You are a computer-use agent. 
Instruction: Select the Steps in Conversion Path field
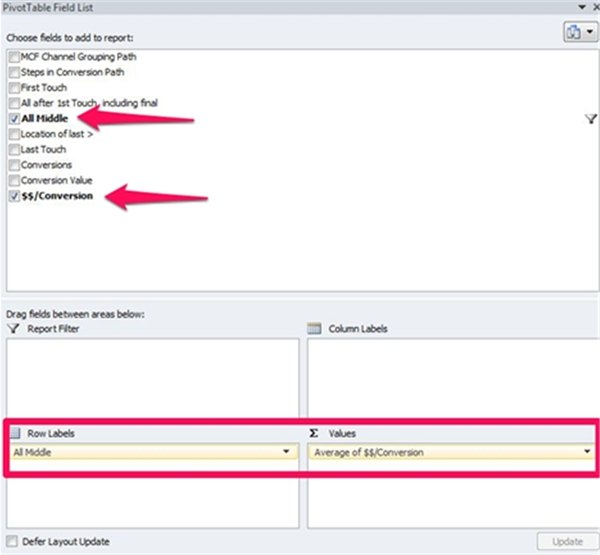coord(72,73)
